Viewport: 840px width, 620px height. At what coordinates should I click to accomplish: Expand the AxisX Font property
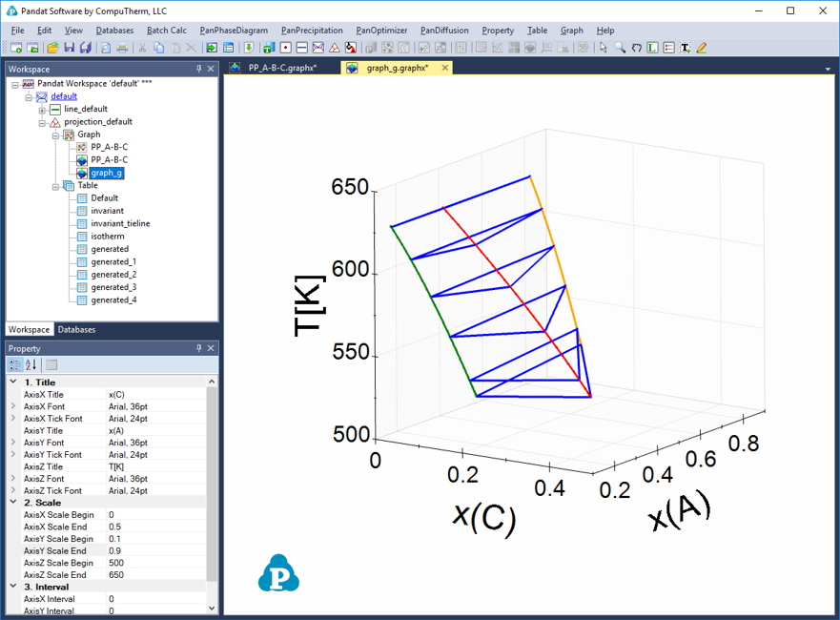point(12,406)
